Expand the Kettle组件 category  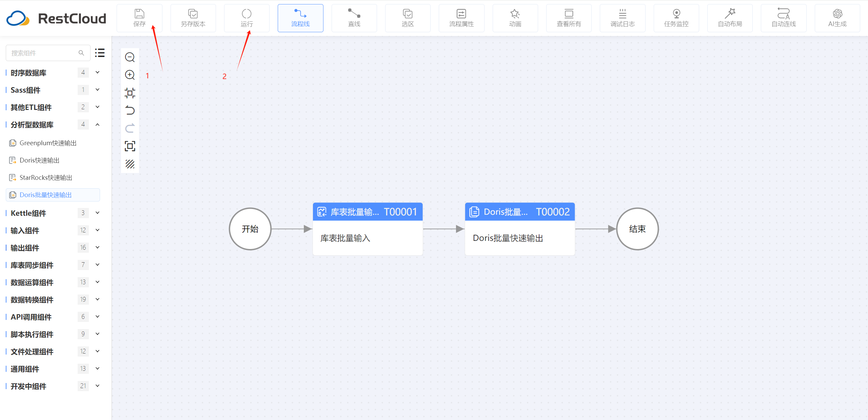click(97, 213)
